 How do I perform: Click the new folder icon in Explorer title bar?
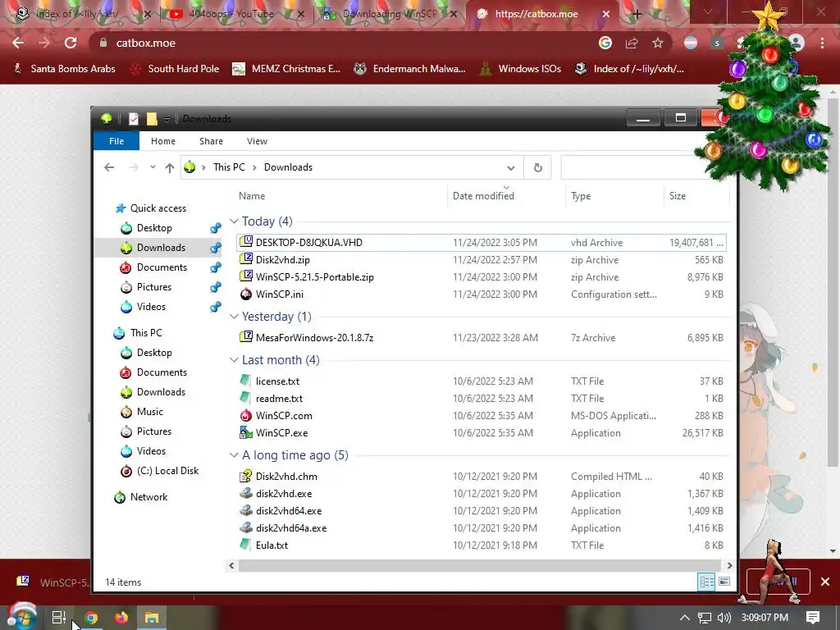152,119
